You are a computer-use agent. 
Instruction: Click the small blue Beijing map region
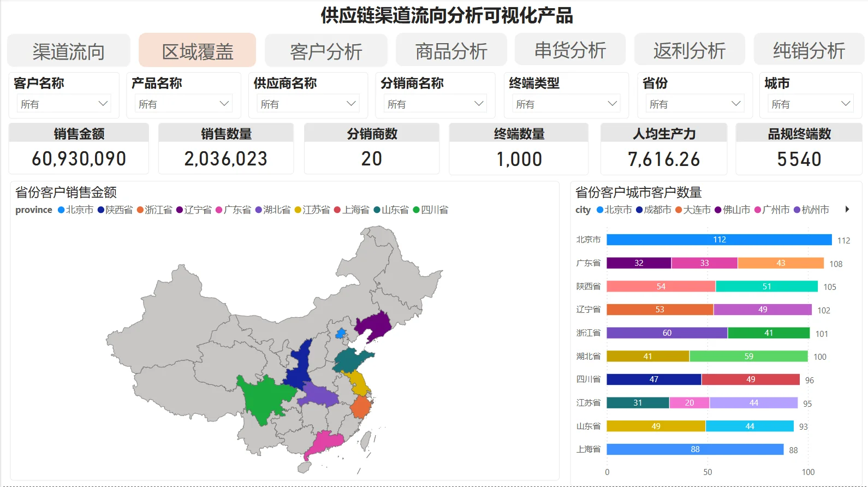[x=341, y=333]
